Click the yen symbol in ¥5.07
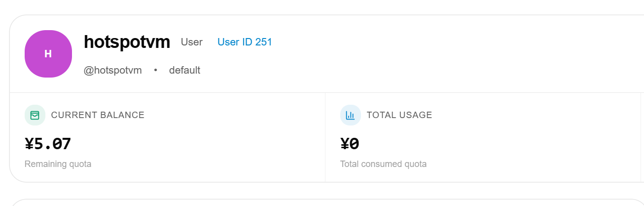The height and width of the screenshot is (206, 644). point(29,144)
